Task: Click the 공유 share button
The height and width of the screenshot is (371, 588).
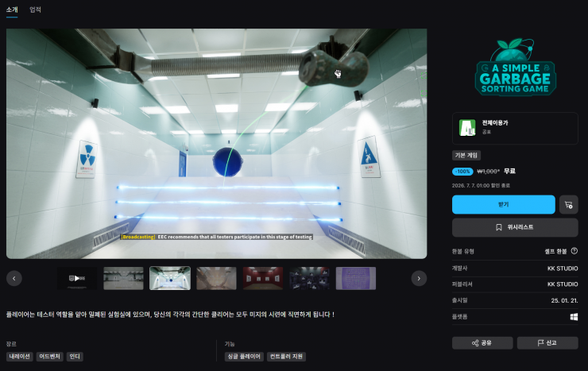Action: pyautogui.click(x=482, y=343)
